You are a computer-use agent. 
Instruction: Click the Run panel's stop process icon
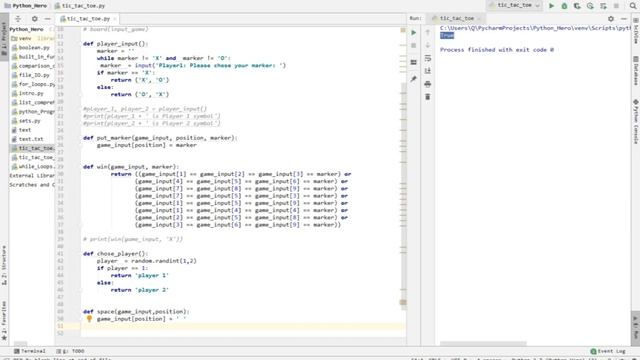[x=413, y=46]
